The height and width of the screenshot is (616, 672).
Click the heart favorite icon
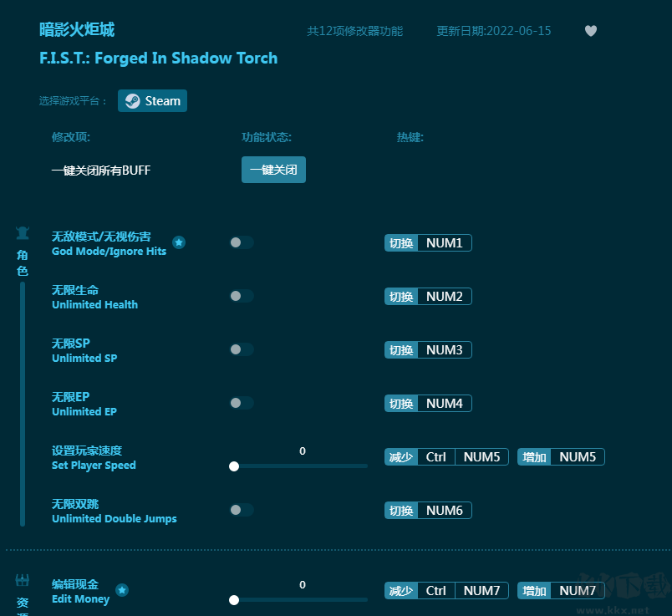point(591,32)
